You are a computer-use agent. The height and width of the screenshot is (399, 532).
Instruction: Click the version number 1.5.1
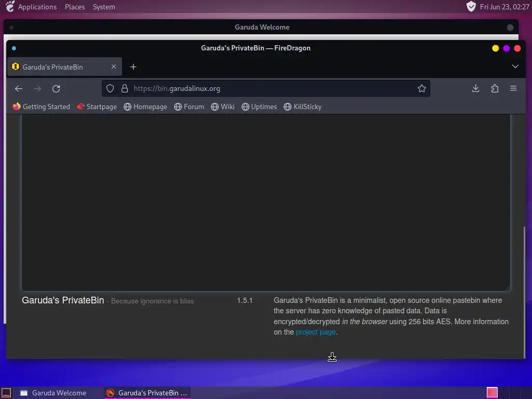(x=245, y=301)
